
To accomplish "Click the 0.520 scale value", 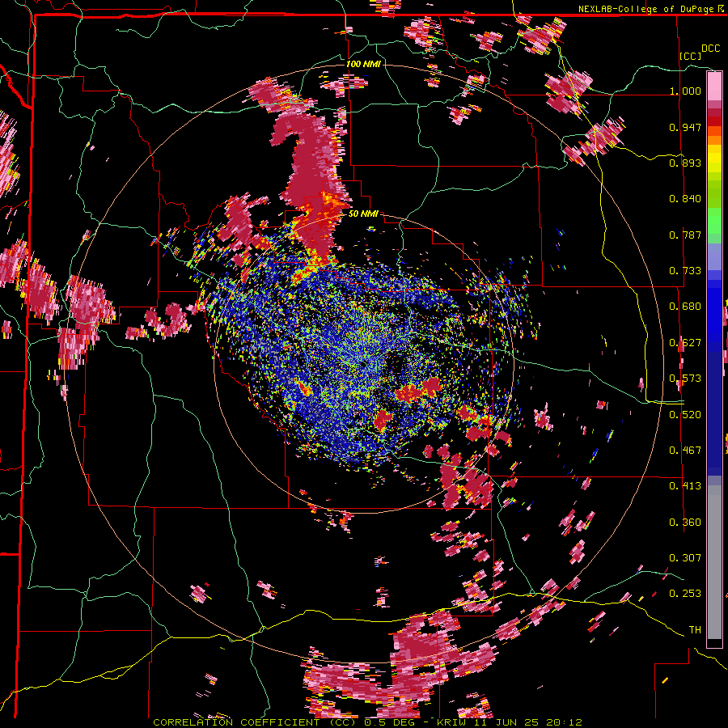I will (x=685, y=415).
